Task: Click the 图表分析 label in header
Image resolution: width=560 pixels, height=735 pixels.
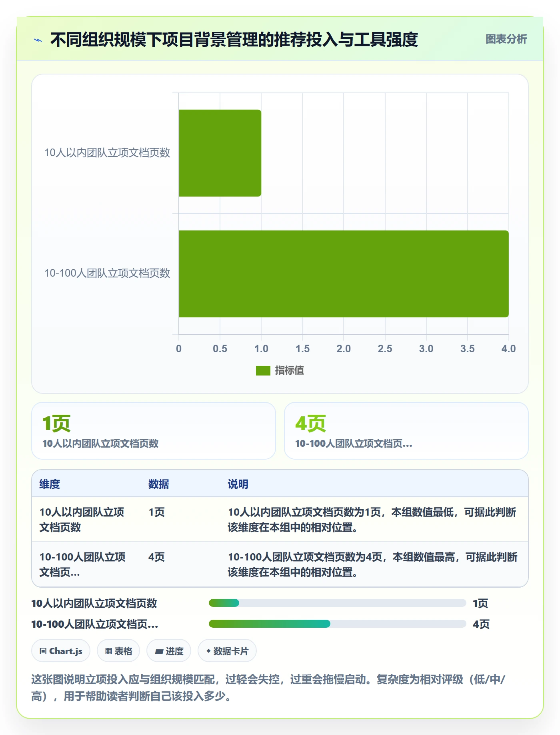Action: pos(506,39)
